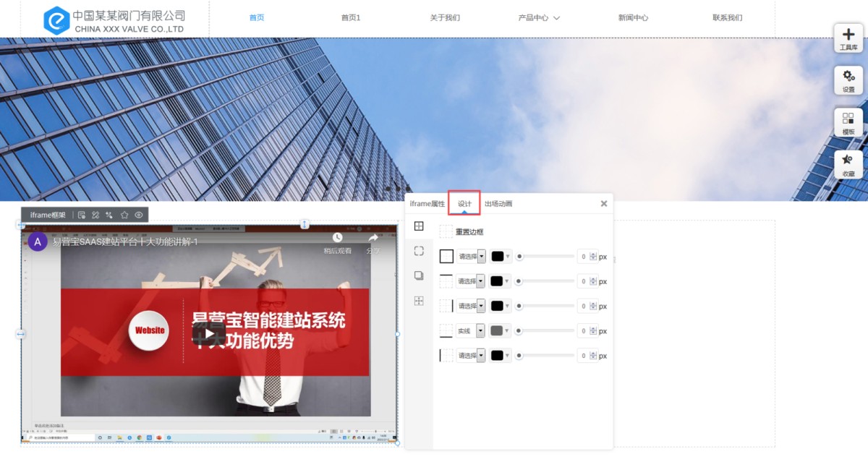Click the top border width slider
The image size is (868, 462).
click(545, 281)
